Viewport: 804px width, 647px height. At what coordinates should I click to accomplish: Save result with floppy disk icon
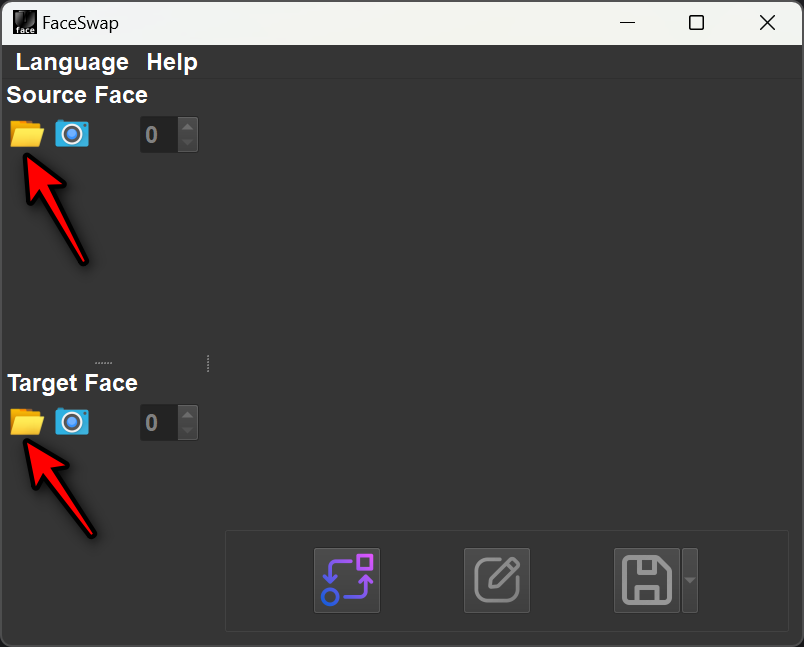[x=647, y=580]
